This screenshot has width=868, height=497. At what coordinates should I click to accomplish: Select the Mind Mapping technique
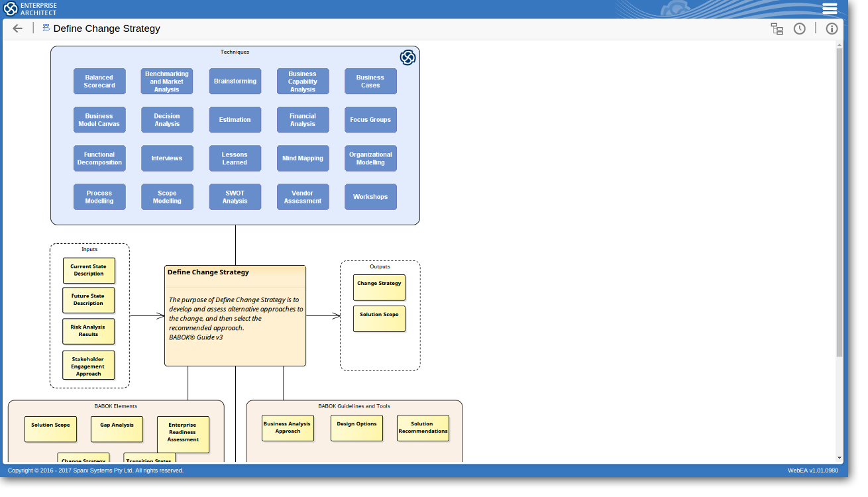click(303, 158)
